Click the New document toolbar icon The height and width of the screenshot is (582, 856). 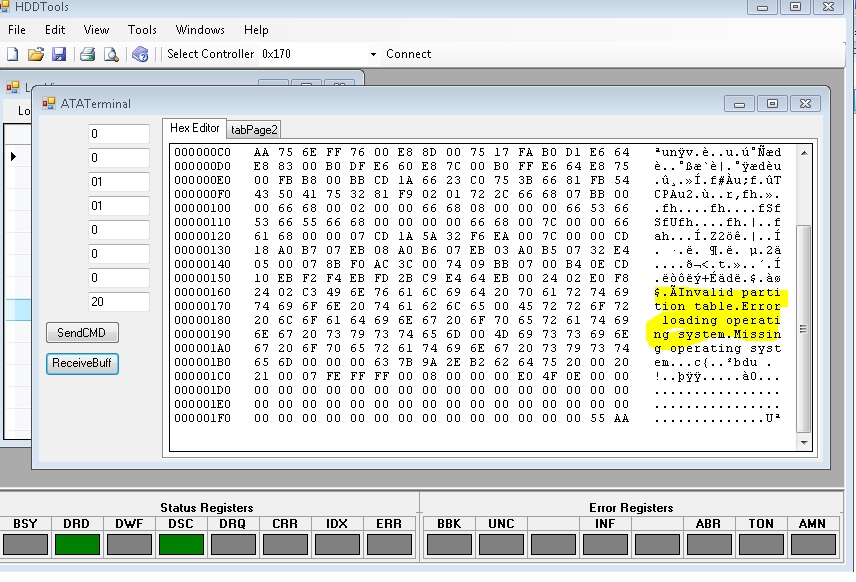coord(12,54)
